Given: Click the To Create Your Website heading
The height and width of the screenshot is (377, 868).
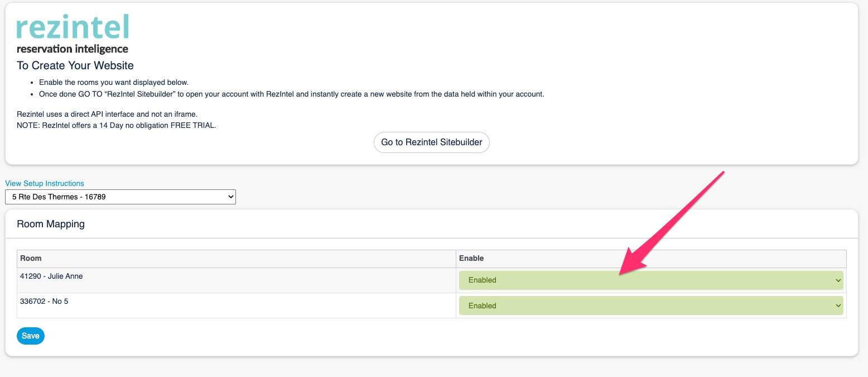Looking at the screenshot, I should click(75, 65).
